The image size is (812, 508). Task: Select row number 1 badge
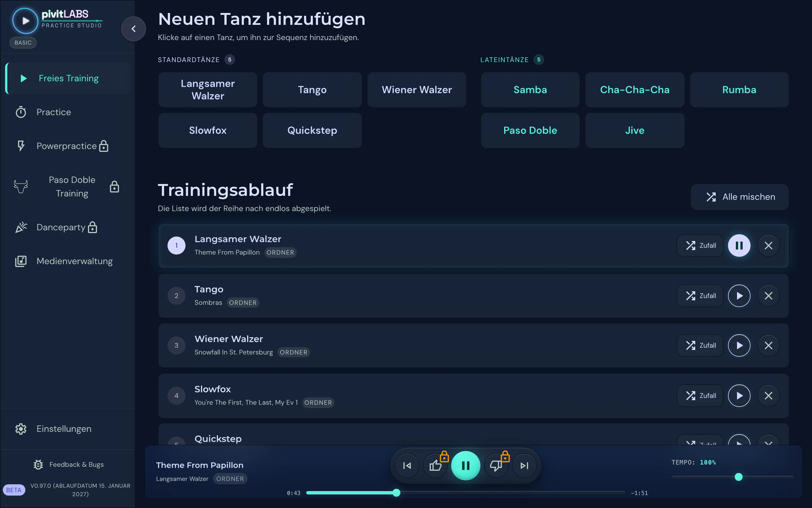[176, 246]
